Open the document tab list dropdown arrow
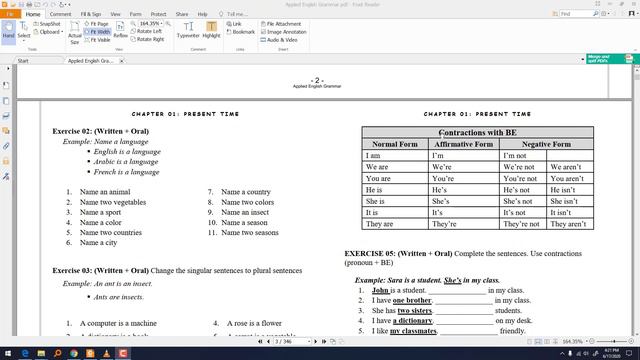 click(582, 60)
